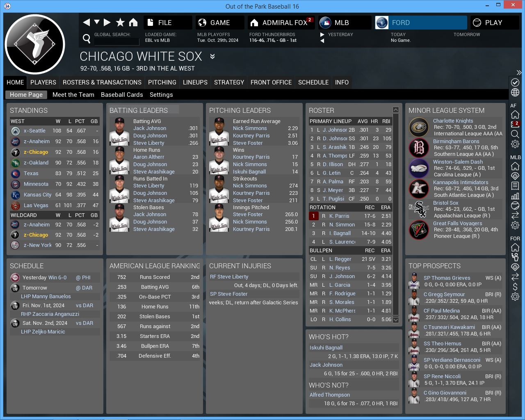Viewport: 525px width, 420px height.
Task: Open the globe icon in the right sidebar
Action: coord(515,93)
